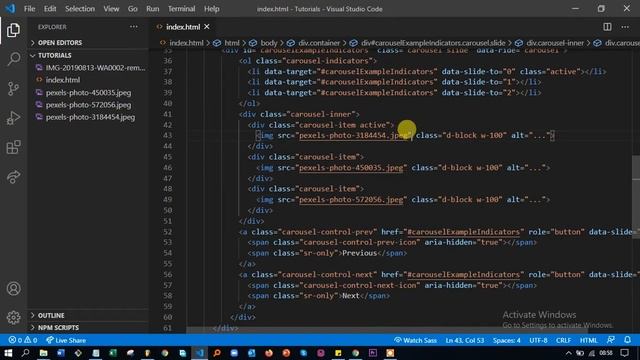Click the errors and warnings status indicator

click(x=23, y=340)
